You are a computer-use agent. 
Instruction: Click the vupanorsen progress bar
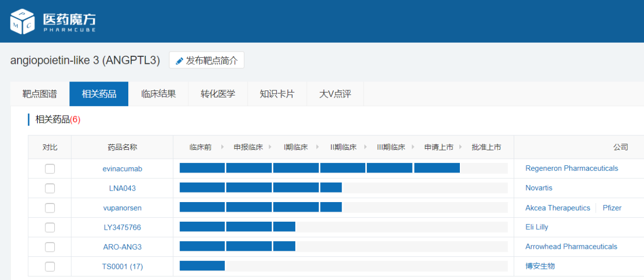pyautogui.click(x=344, y=207)
